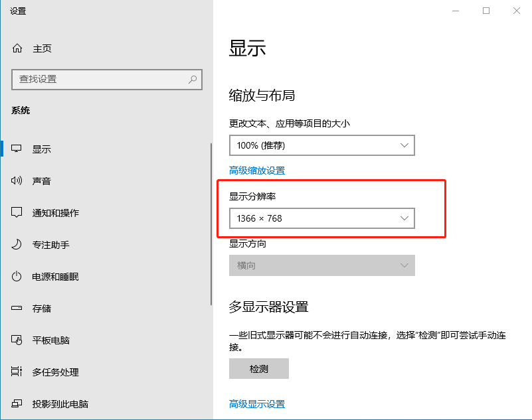The width and height of the screenshot is (532, 420).
Task: Open 存储 (Storage) settings
Action: [x=17, y=308]
